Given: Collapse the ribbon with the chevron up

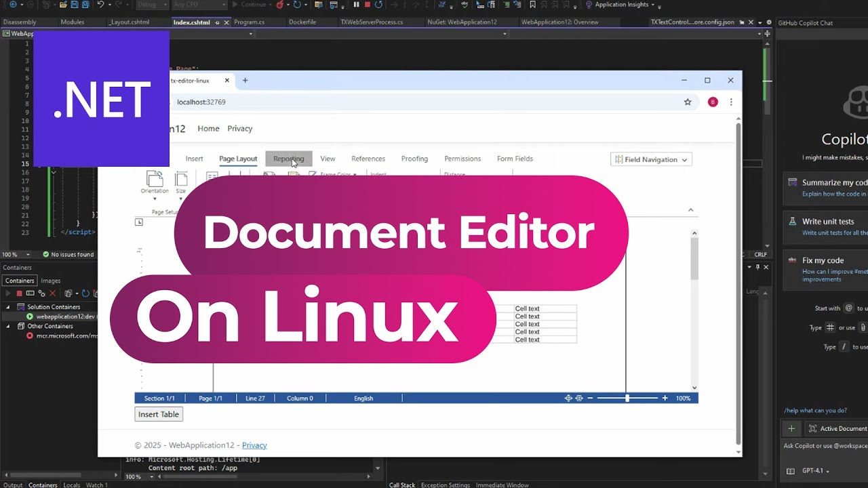Looking at the screenshot, I should coord(691,210).
